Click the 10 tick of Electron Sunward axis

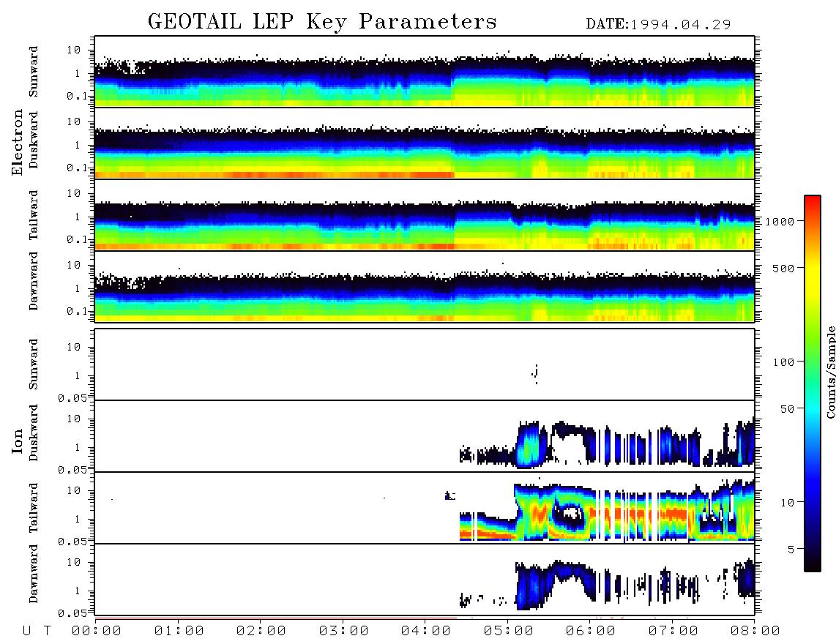(x=74, y=50)
